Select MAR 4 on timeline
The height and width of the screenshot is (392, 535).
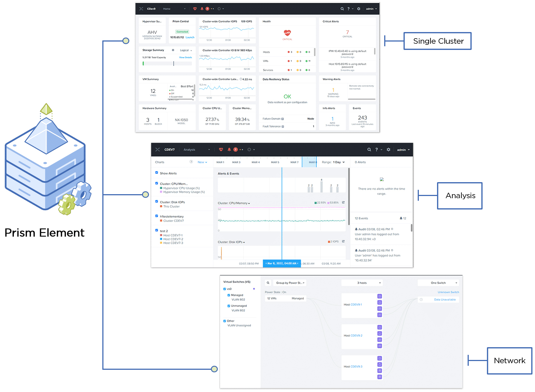[256, 162]
